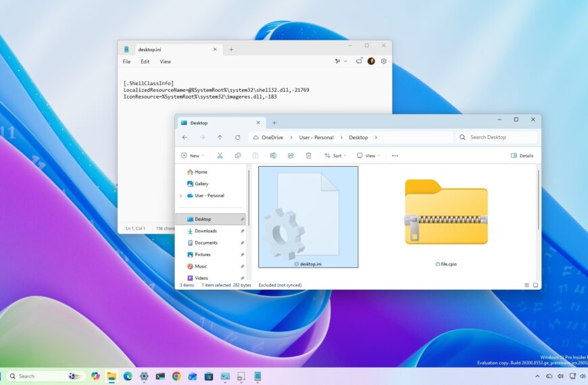Open Copilot from the taskbar
The height and width of the screenshot is (385, 588).
coord(95,376)
